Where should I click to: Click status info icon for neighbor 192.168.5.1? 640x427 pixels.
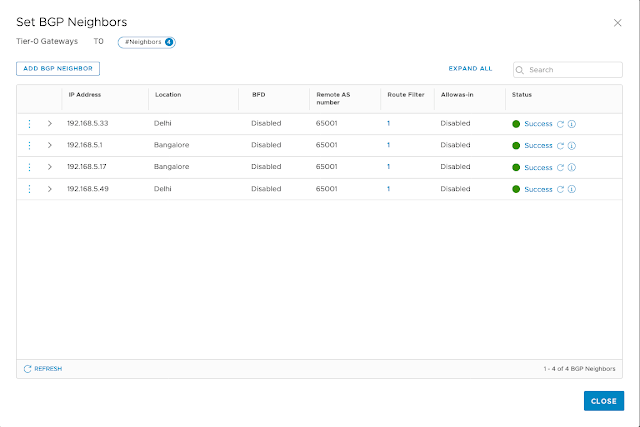pyautogui.click(x=571, y=146)
